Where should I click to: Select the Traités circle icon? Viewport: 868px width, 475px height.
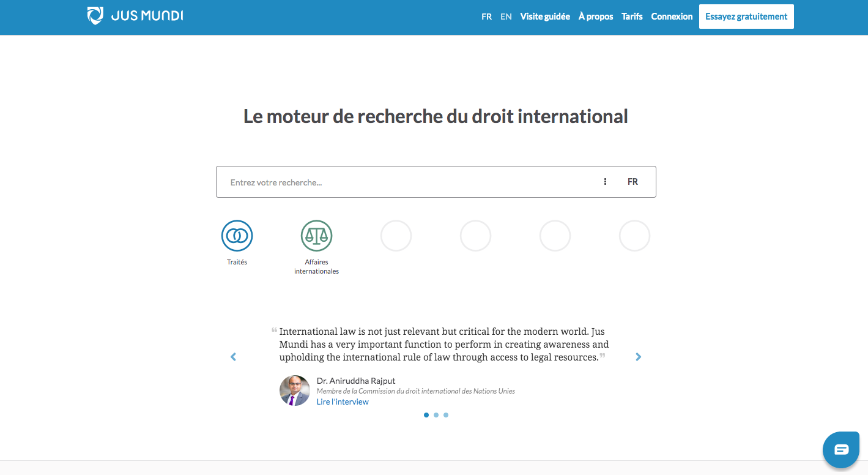(237, 236)
